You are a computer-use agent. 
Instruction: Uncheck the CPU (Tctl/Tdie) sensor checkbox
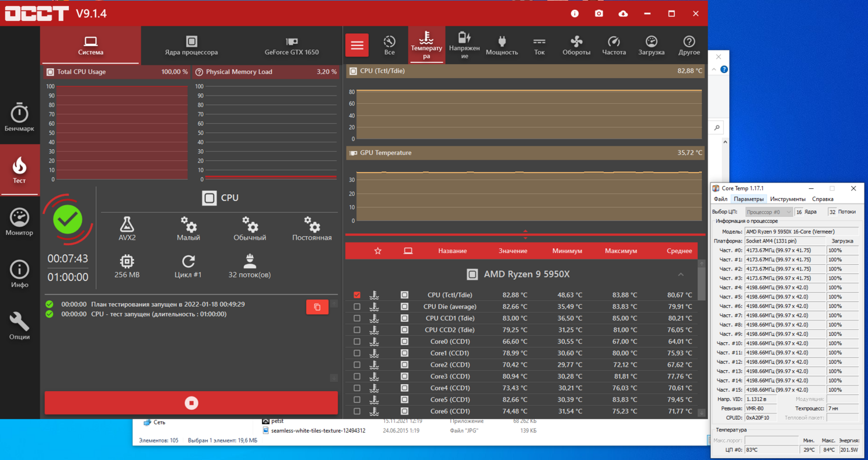tap(357, 295)
